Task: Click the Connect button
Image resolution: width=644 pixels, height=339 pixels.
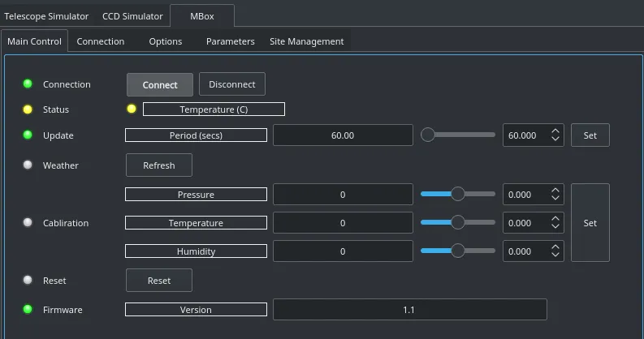Action: tap(160, 85)
